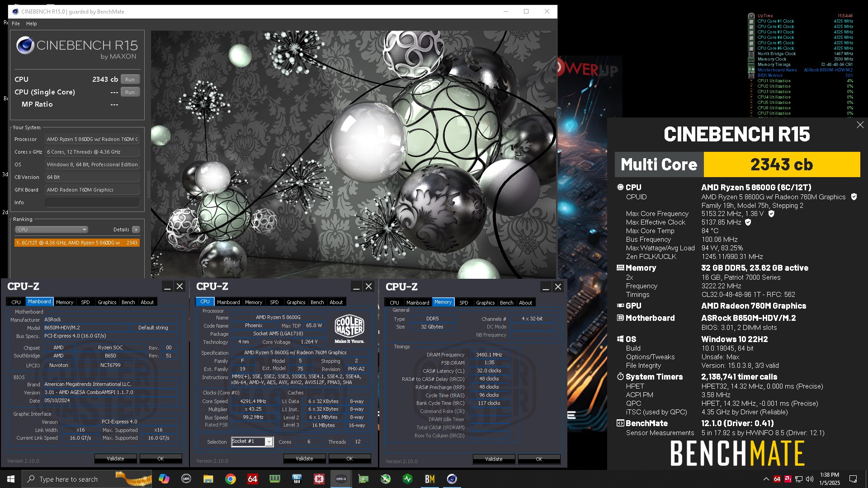Select the 6C/12T 2343 ranking entry
The height and width of the screenshot is (488, 868).
(77, 243)
